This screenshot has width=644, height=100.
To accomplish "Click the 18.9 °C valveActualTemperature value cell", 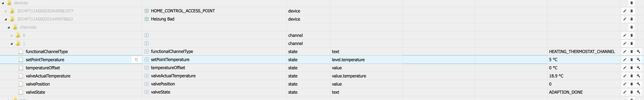I will (x=556, y=76).
